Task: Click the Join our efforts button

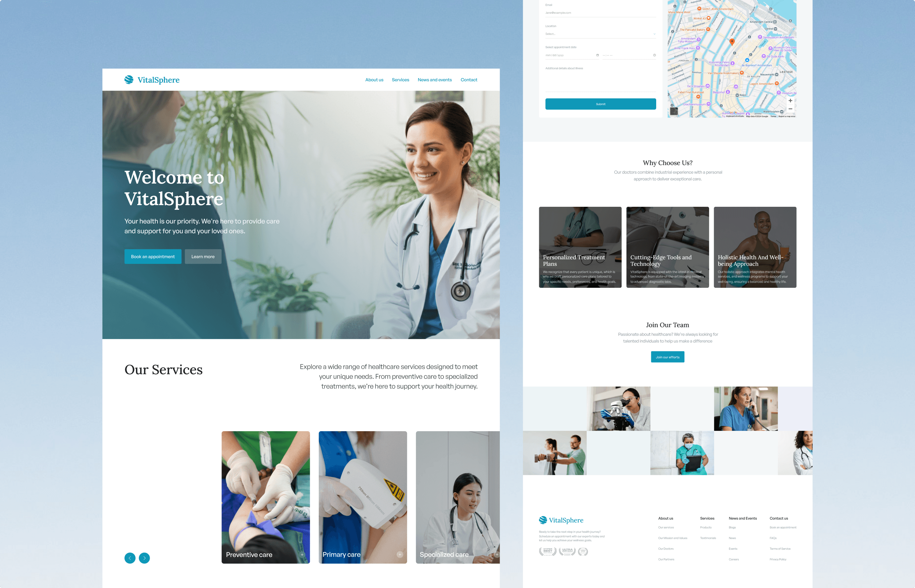Action: click(x=667, y=357)
